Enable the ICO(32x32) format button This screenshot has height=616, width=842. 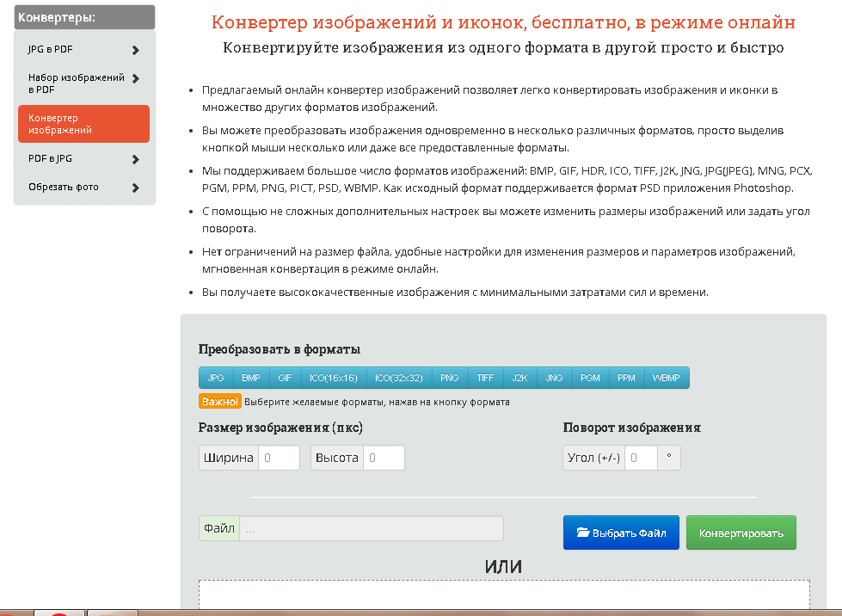399,378
